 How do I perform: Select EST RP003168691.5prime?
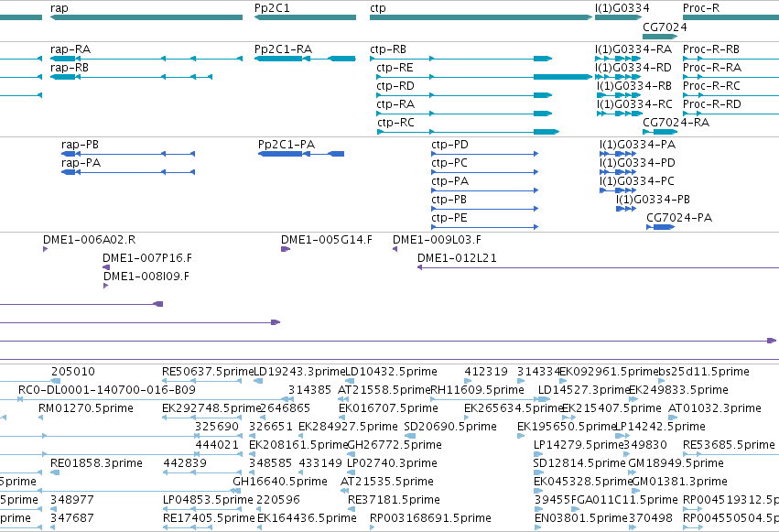[x=431, y=518]
